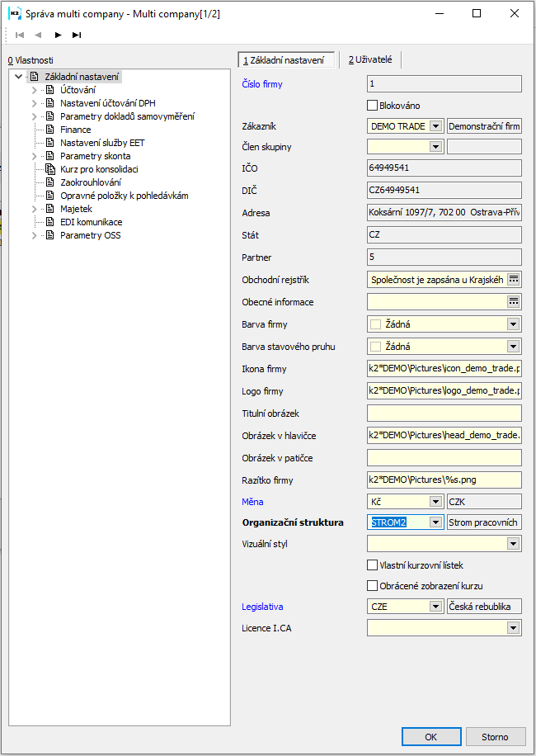Cancel with the Storno button

[x=495, y=737]
